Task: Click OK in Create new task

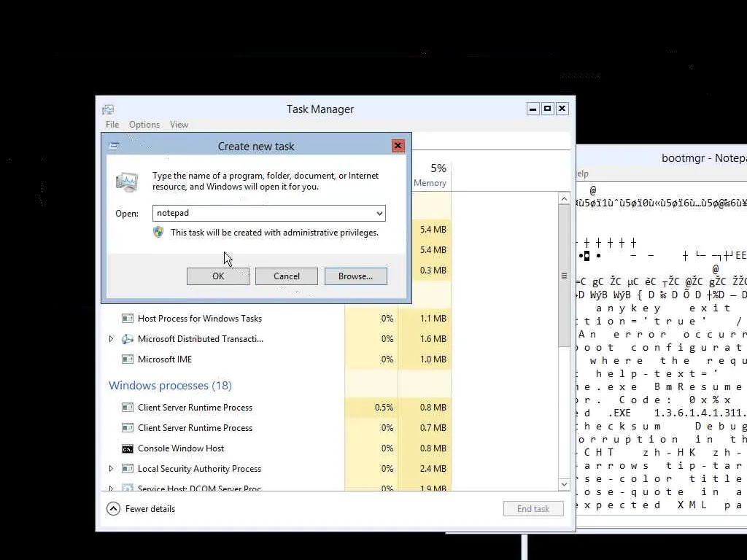Action: click(218, 276)
